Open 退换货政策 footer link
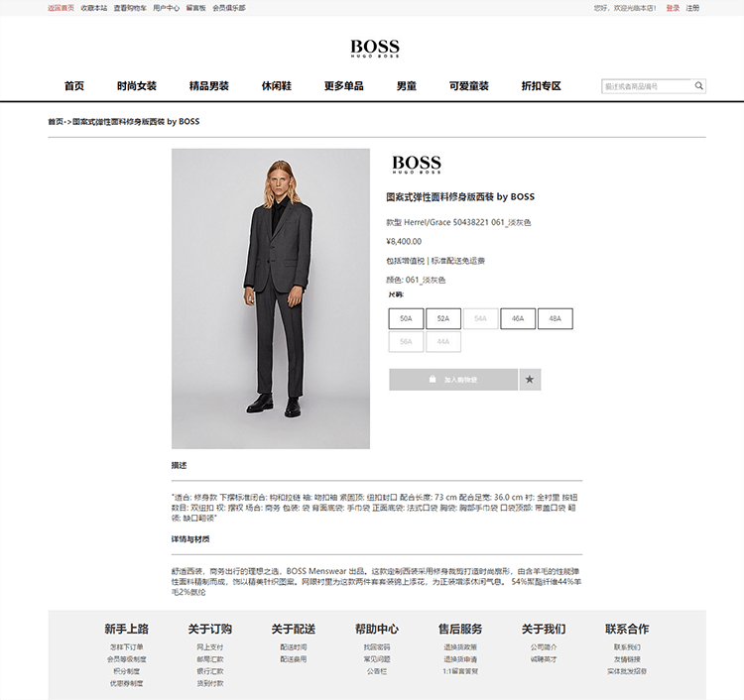This screenshot has width=744, height=700. point(459,646)
